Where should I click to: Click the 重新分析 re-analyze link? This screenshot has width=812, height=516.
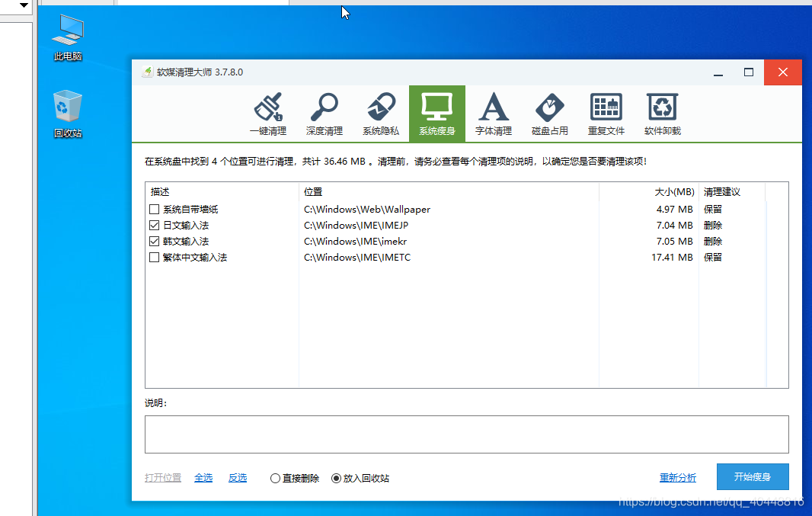coord(678,478)
